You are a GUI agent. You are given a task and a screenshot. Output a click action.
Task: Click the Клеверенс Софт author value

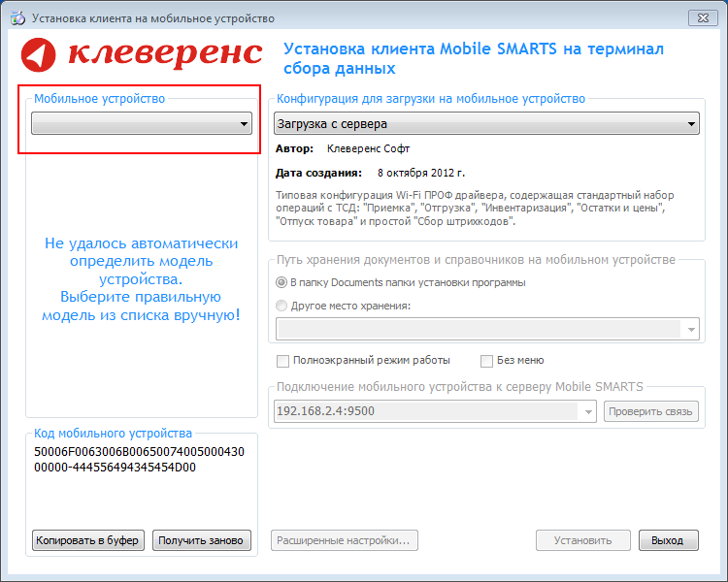pos(368,149)
